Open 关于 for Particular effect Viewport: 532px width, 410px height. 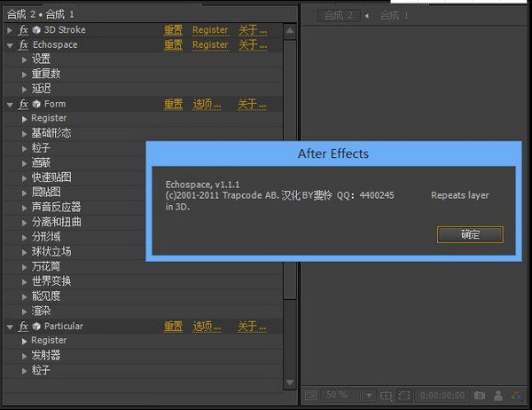click(252, 326)
